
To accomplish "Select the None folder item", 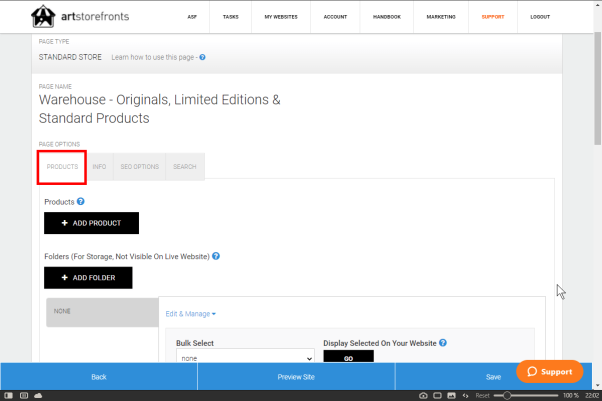I will click(102, 311).
